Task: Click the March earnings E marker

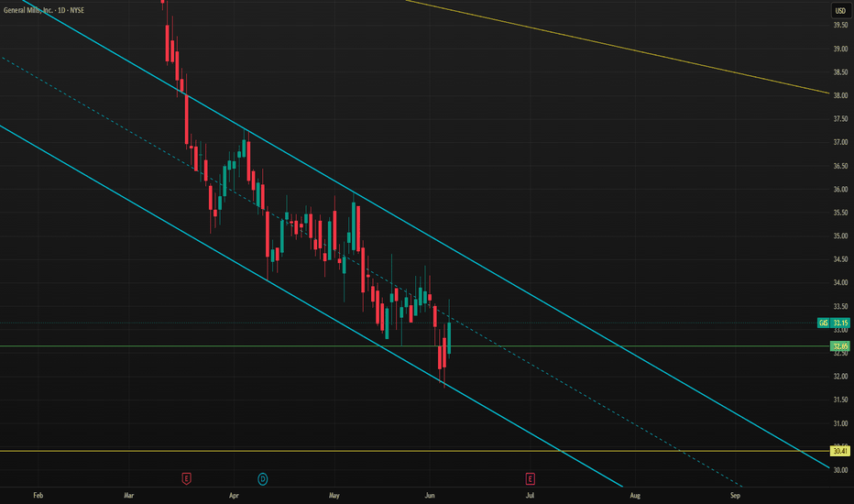Action: click(x=186, y=479)
